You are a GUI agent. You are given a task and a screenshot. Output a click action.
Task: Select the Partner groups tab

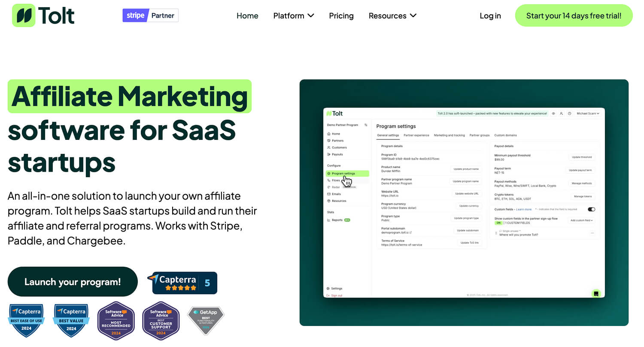coord(480,135)
